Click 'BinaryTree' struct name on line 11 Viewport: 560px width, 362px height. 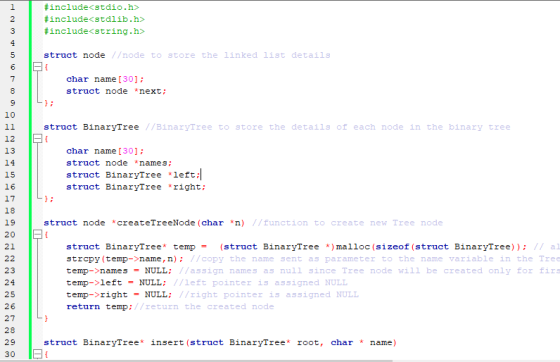[111, 127]
